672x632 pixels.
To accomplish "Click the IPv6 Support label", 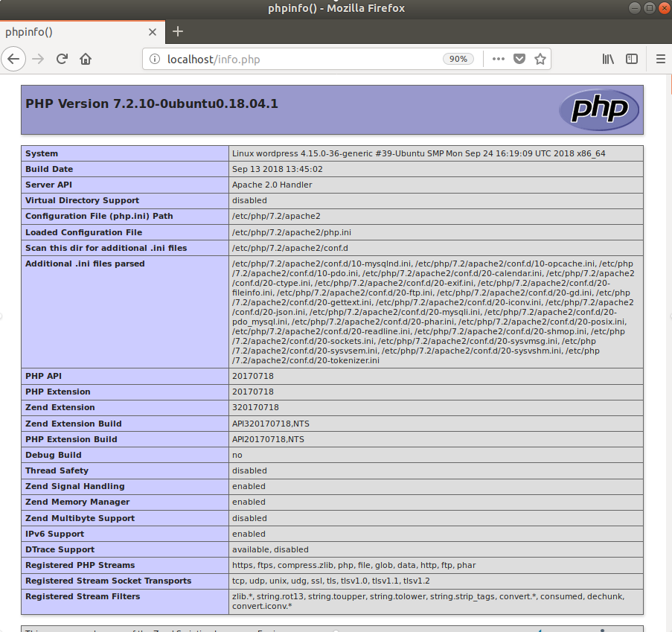I will [x=54, y=534].
